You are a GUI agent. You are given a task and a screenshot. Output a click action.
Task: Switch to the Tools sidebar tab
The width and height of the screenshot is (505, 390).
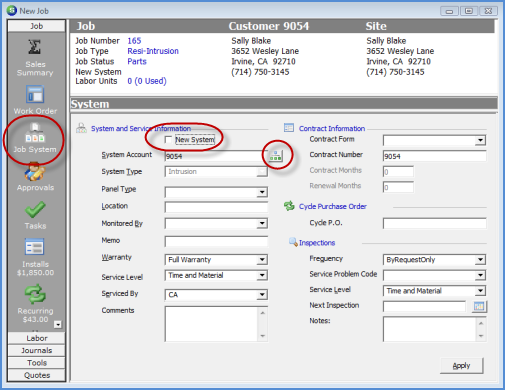coord(36,363)
